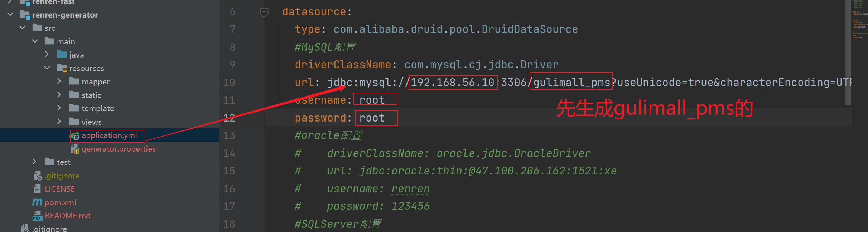Collapse the renren-generator module node
This screenshot has width=868, height=232.
click(x=10, y=14)
